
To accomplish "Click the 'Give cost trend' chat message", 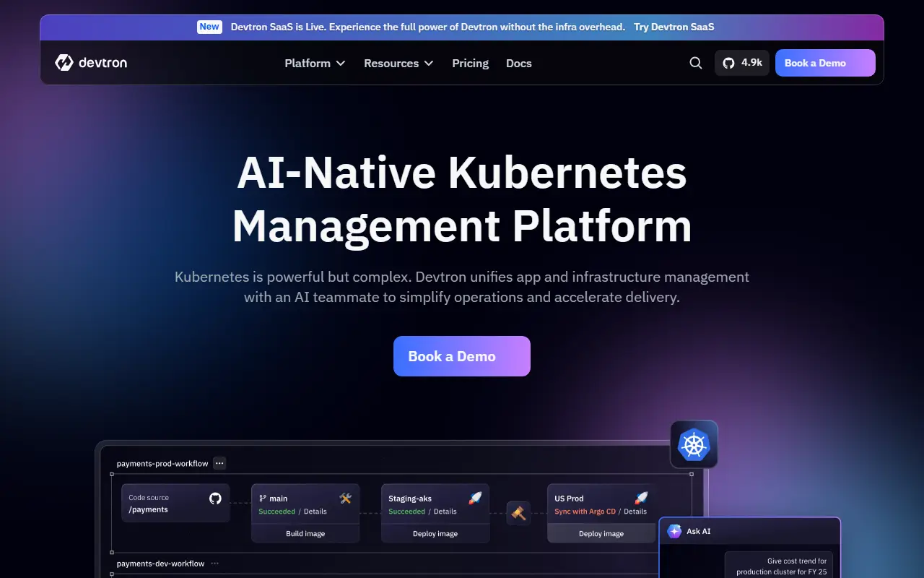I will coord(780,566).
